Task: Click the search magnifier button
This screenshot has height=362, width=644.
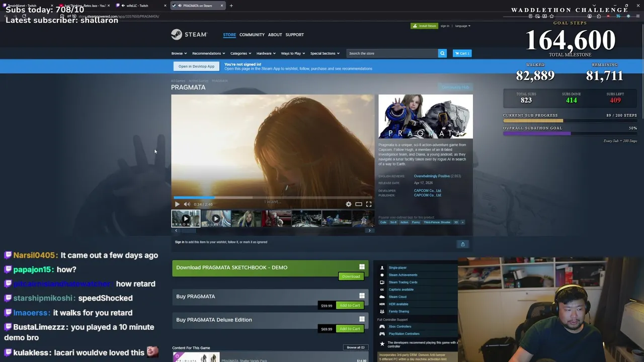Action: (442, 53)
